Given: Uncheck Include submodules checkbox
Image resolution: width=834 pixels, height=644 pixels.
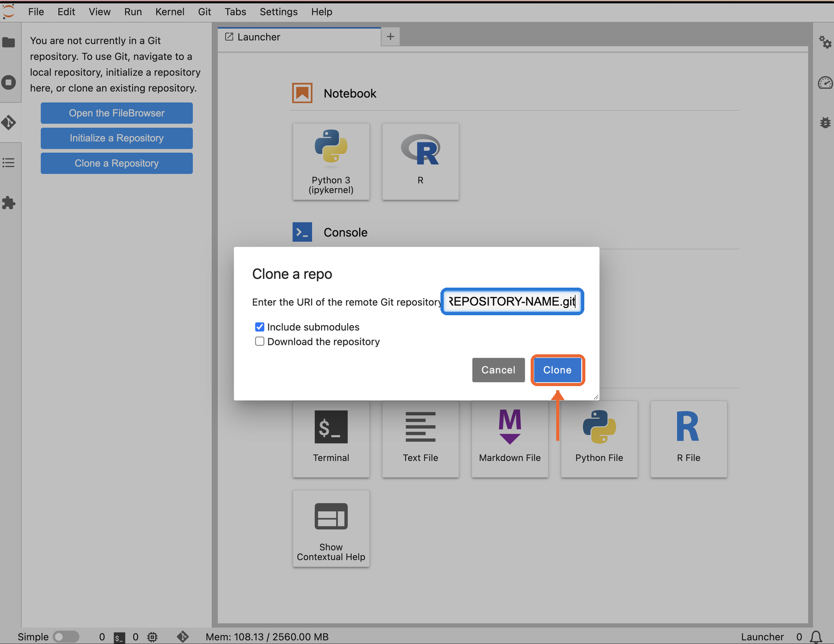Looking at the screenshot, I should coord(260,327).
